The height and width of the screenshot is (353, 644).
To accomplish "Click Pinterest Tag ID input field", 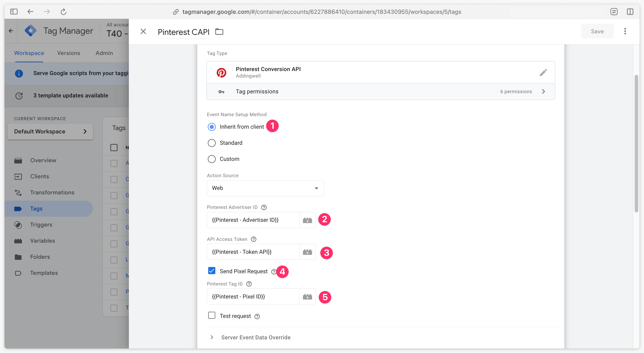I will coord(253,297).
